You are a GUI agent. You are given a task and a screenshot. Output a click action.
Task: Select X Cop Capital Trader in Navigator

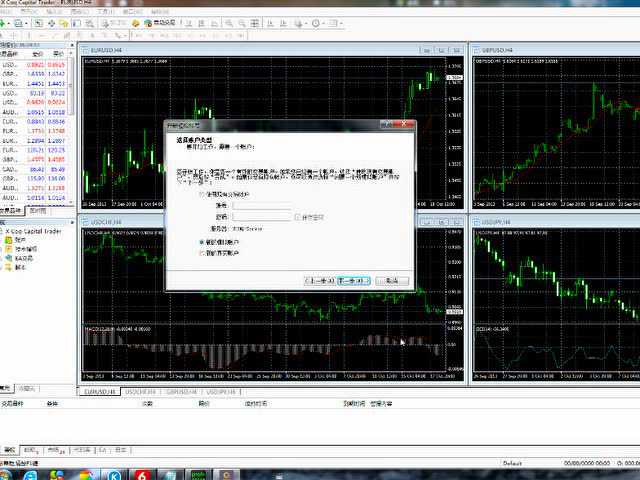33,231
